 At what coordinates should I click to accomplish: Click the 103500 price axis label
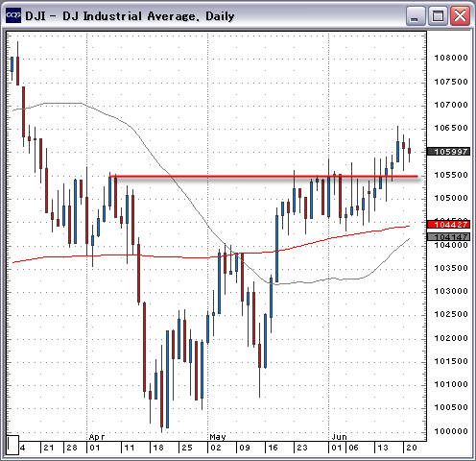point(451,268)
